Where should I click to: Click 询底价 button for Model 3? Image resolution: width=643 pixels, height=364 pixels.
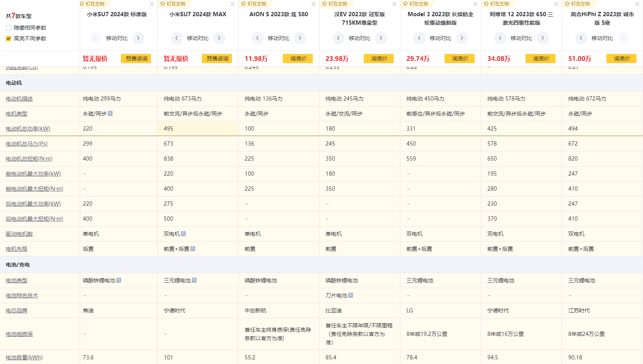tap(460, 59)
